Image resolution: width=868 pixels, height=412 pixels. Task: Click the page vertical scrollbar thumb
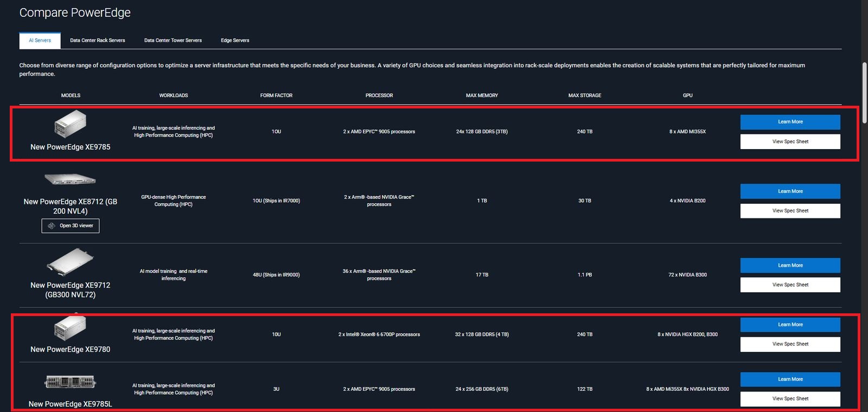pos(865,92)
